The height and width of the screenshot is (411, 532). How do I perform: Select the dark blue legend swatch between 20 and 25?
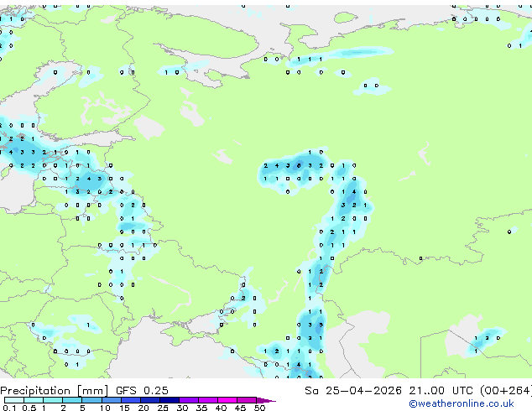150,400
